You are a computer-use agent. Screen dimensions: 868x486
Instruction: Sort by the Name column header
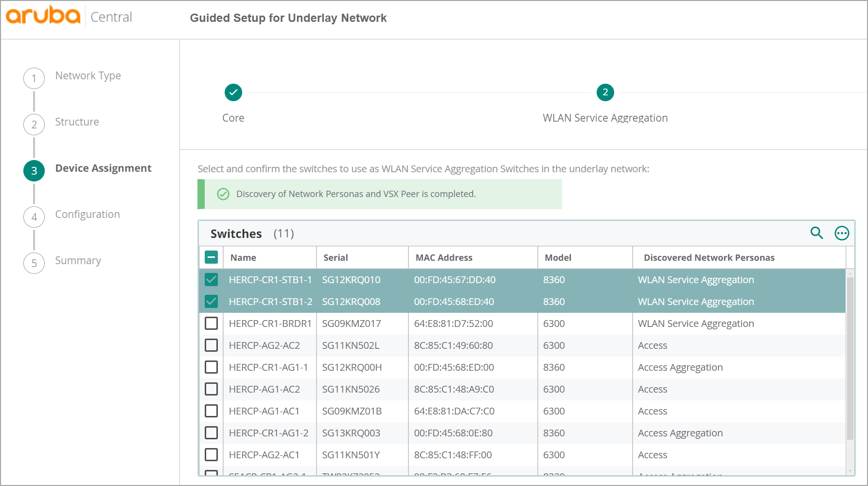(243, 257)
